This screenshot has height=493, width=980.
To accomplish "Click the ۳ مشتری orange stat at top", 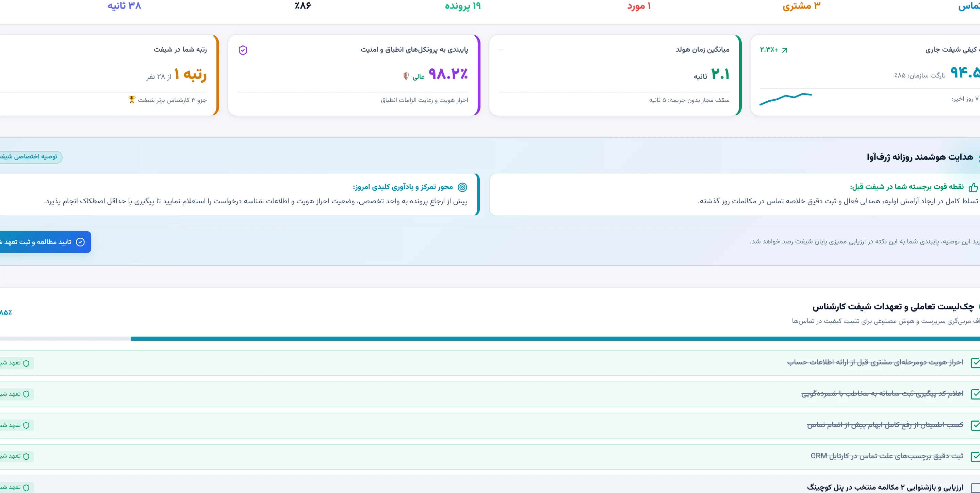I will [801, 6].
